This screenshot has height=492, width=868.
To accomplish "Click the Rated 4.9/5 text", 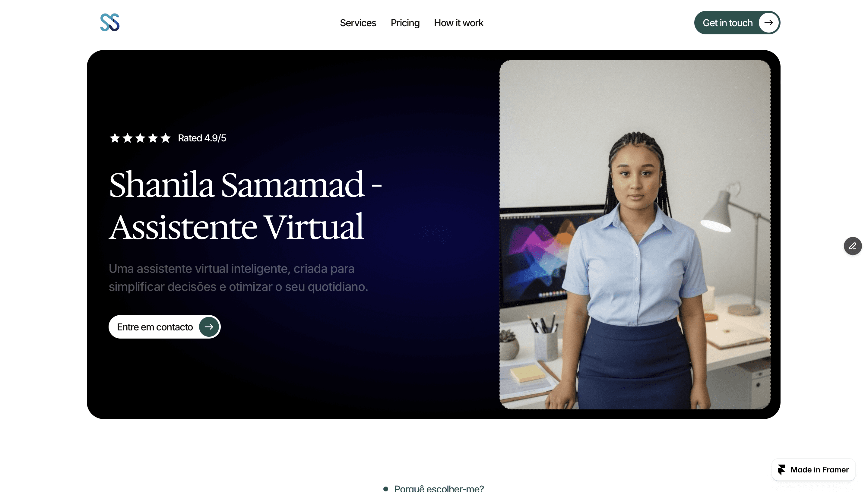I will click(x=202, y=138).
